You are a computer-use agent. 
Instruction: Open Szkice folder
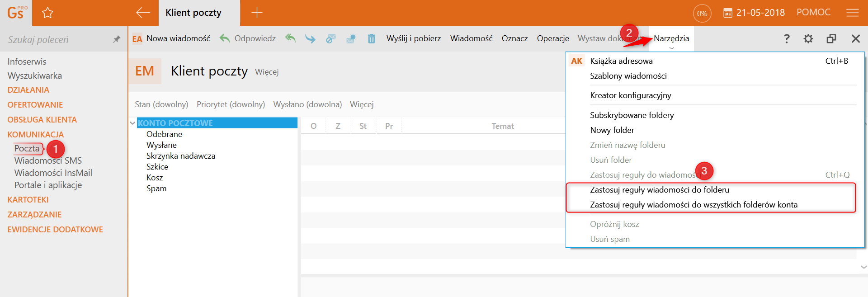(x=157, y=167)
